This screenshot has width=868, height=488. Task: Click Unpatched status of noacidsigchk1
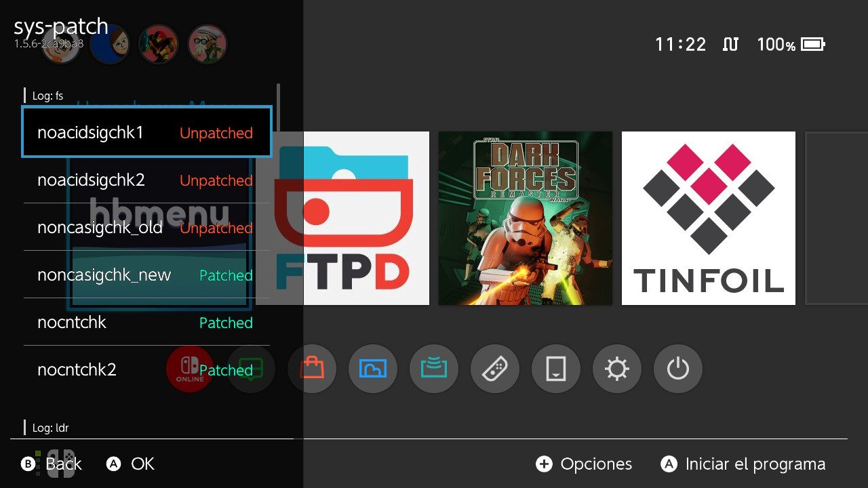(x=216, y=134)
